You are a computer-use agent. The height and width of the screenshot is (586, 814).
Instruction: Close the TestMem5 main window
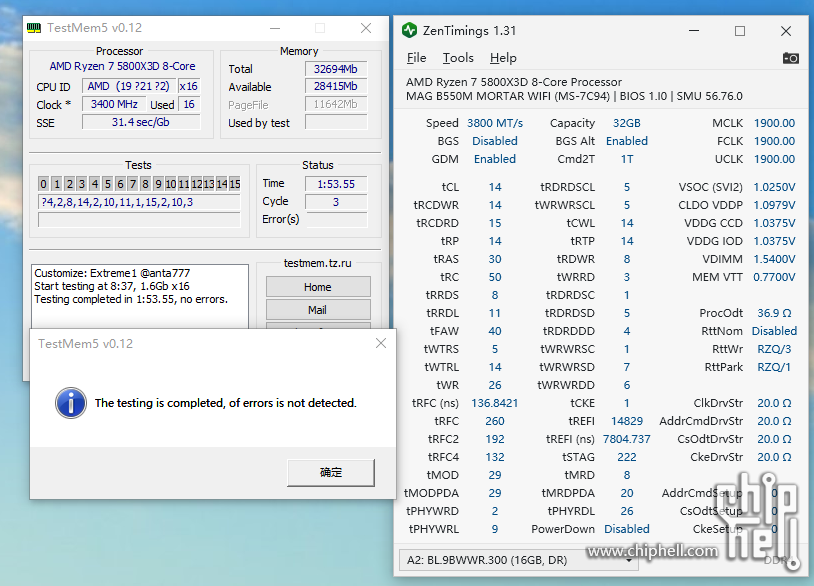coord(366,28)
